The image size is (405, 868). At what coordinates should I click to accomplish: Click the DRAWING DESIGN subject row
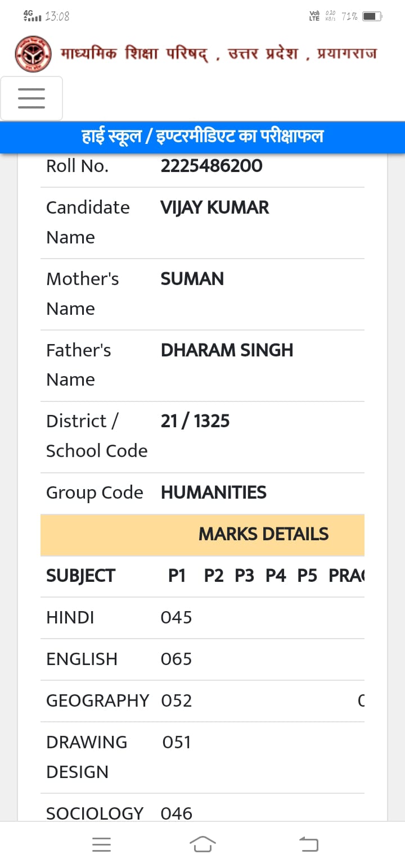click(x=202, y=757)
